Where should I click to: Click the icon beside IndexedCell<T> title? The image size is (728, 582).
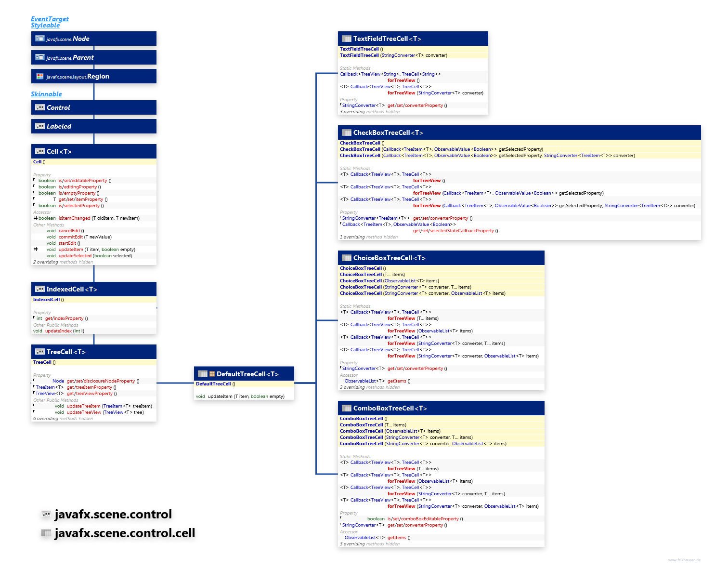coord(40,289)
